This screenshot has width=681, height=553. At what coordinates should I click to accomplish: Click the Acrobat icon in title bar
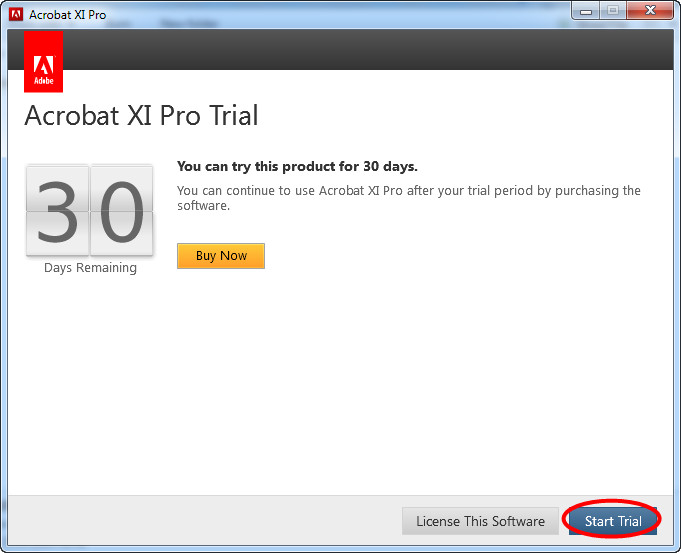16,14
